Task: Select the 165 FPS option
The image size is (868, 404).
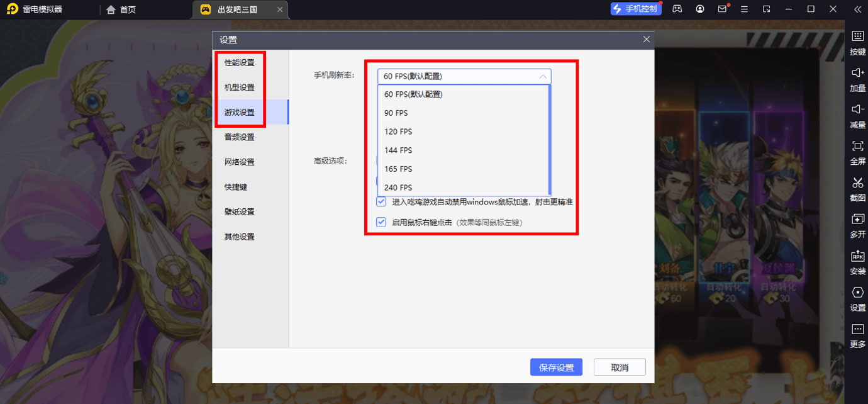Action: (x=464, y=169)
